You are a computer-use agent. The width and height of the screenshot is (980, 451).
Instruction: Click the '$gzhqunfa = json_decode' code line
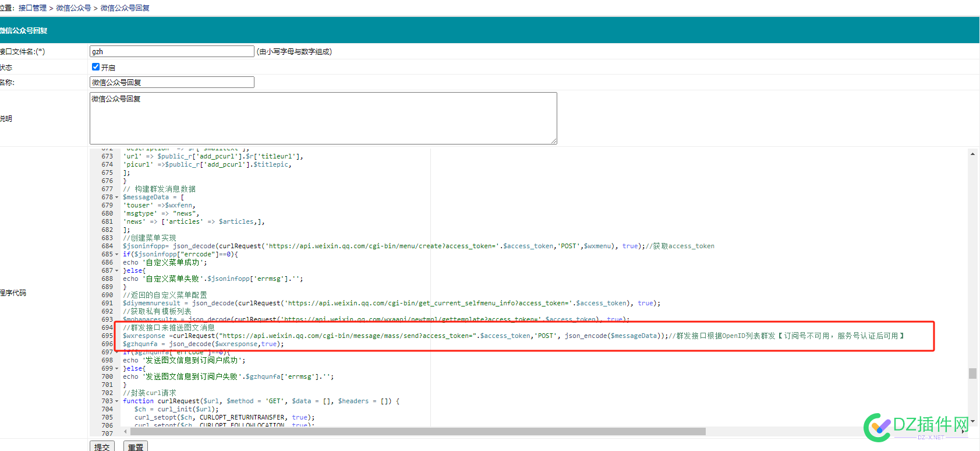204,344
